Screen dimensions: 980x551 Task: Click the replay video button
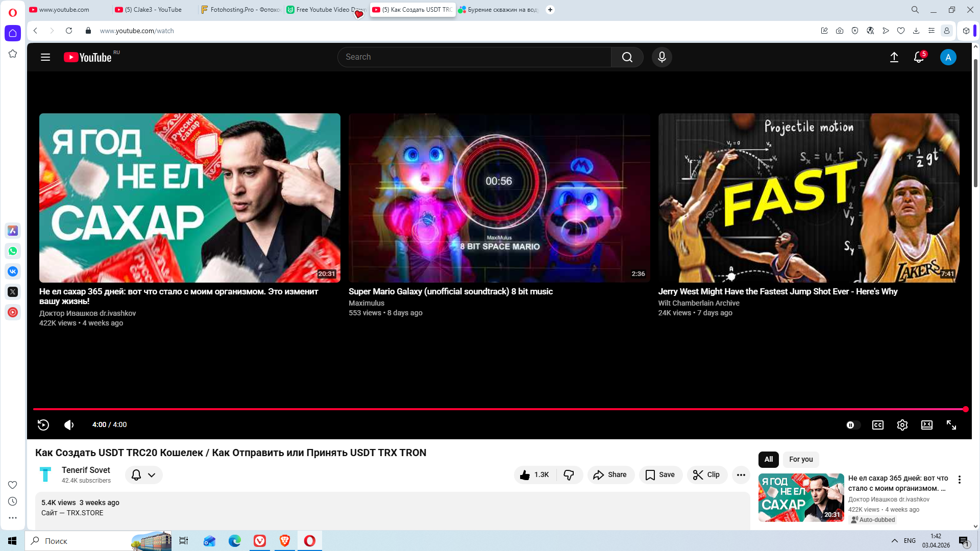(43, 425)
